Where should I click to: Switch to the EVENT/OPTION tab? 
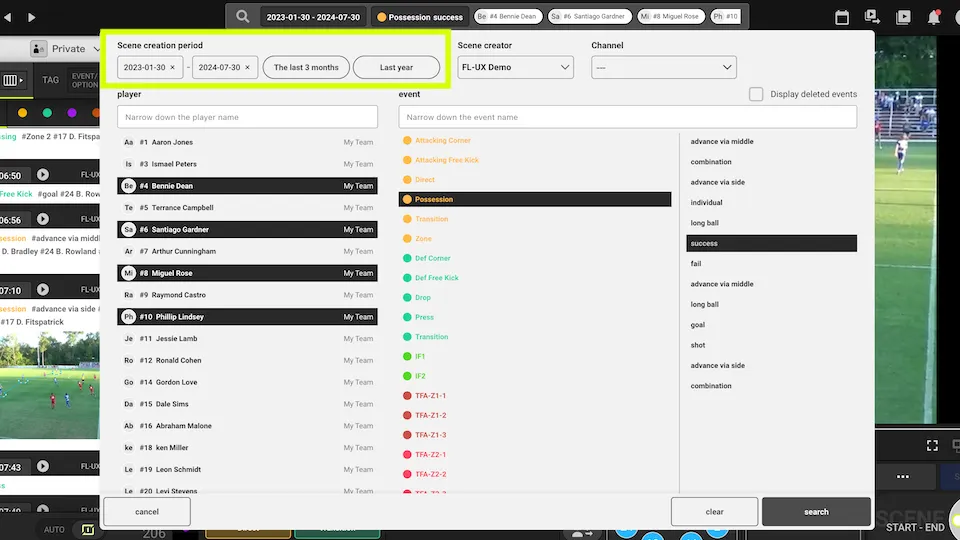(84, 80)
